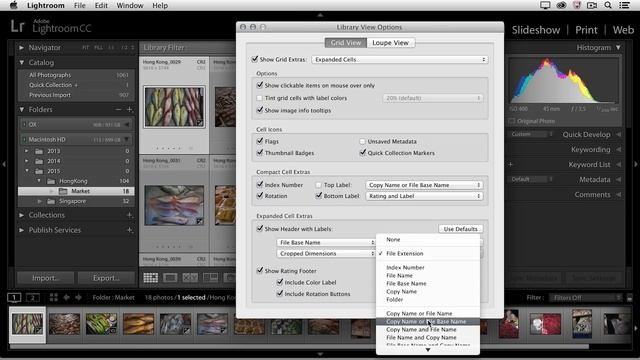The image size is (640, 360).
Task: Enable the Top Label checkbox
Action: pos(319,185)
